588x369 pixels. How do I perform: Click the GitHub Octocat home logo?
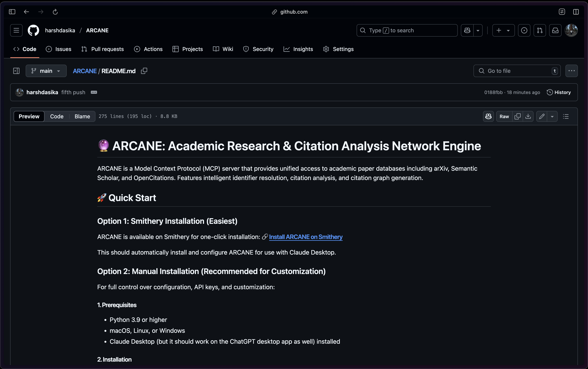33,30
